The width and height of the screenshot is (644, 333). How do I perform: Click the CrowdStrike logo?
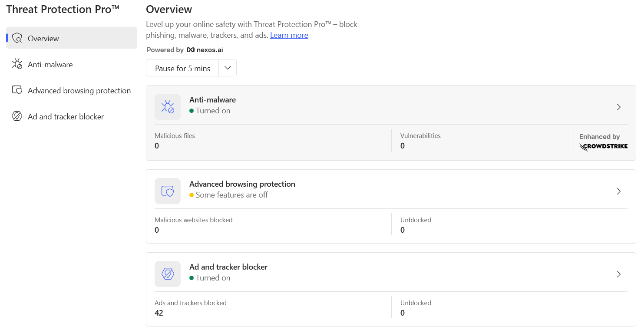tap(603, 147)
